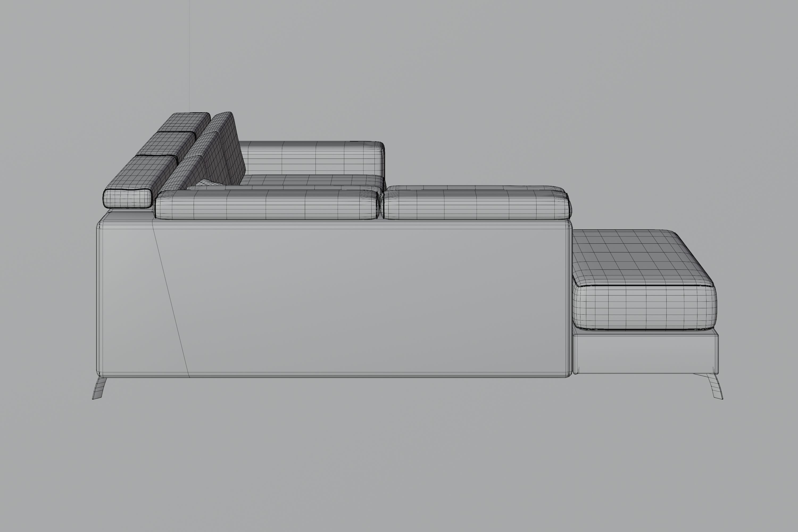Click the ottoman cushion piping seam
The height and width of the screenshot is (532, 798).
point(645,286)
